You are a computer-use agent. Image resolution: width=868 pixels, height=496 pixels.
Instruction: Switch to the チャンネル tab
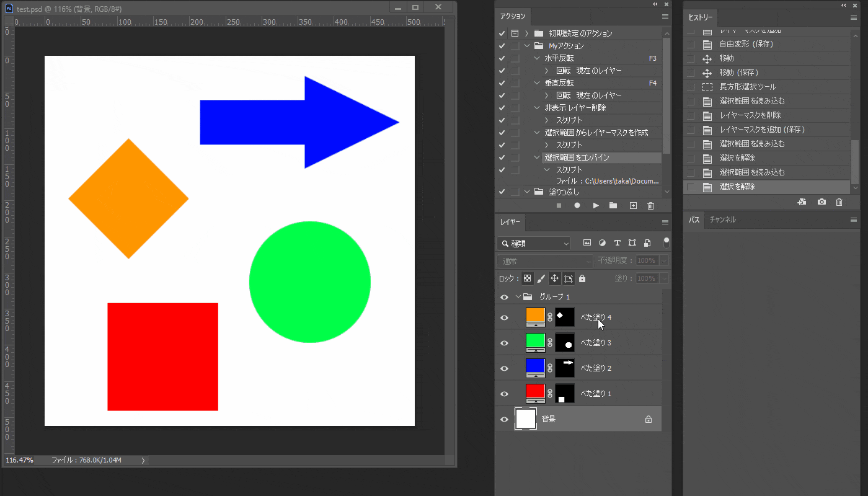[x=723, y=219]
